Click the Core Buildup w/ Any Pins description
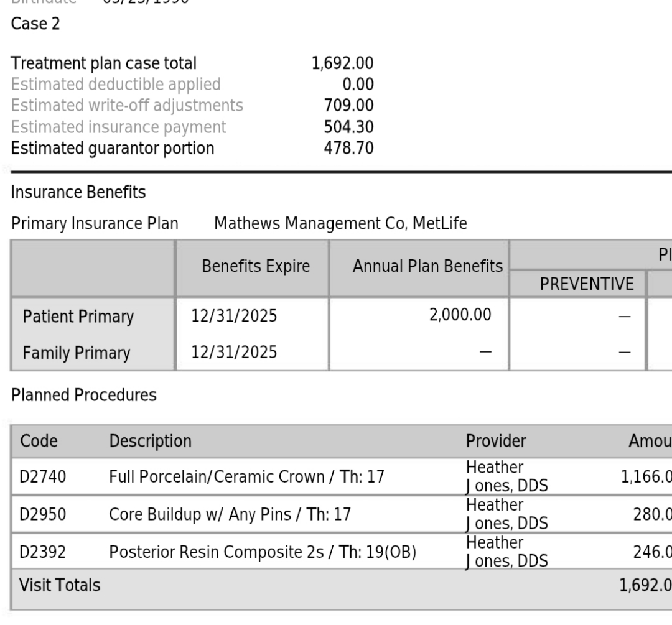Image resolution: width=672 pixels, height=625 pixels. [x=230, y=514]
